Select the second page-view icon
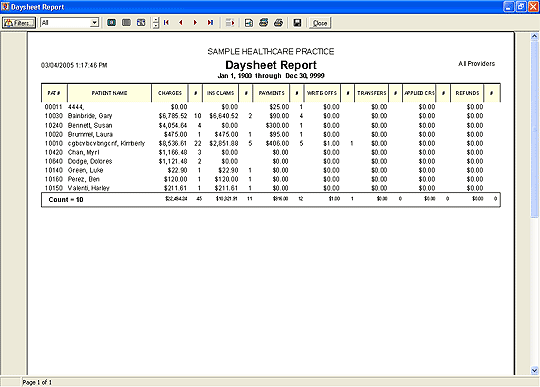The height and width of the screenshot is (387, 540). click(126, 23)
